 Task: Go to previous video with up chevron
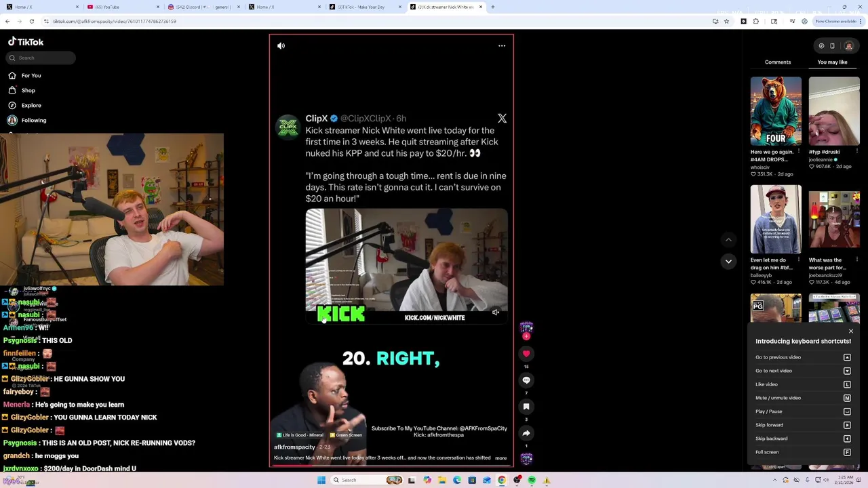[x=728, y=239]
